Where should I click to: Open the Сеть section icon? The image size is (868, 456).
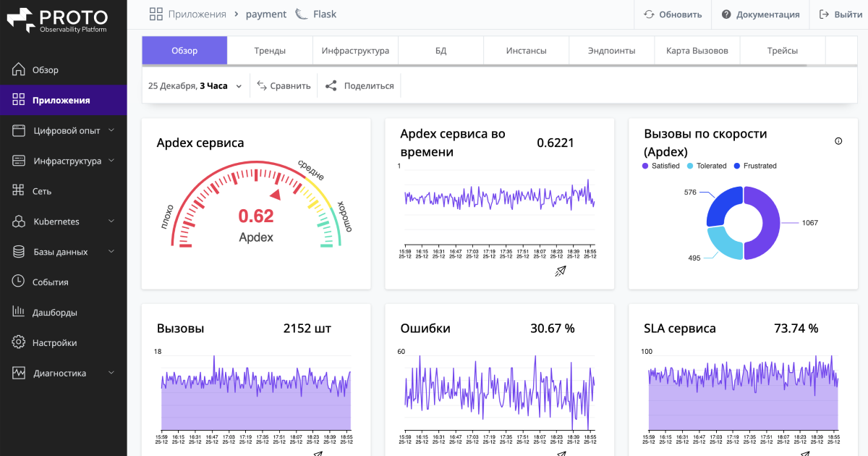[x=18, y=191]
